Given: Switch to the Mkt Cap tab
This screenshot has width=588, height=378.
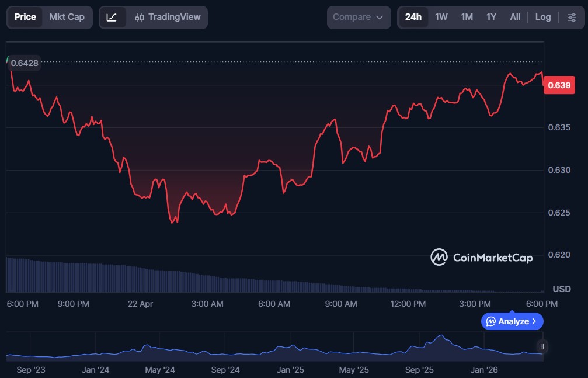Looking at the screenshot, I should point(67,17).
